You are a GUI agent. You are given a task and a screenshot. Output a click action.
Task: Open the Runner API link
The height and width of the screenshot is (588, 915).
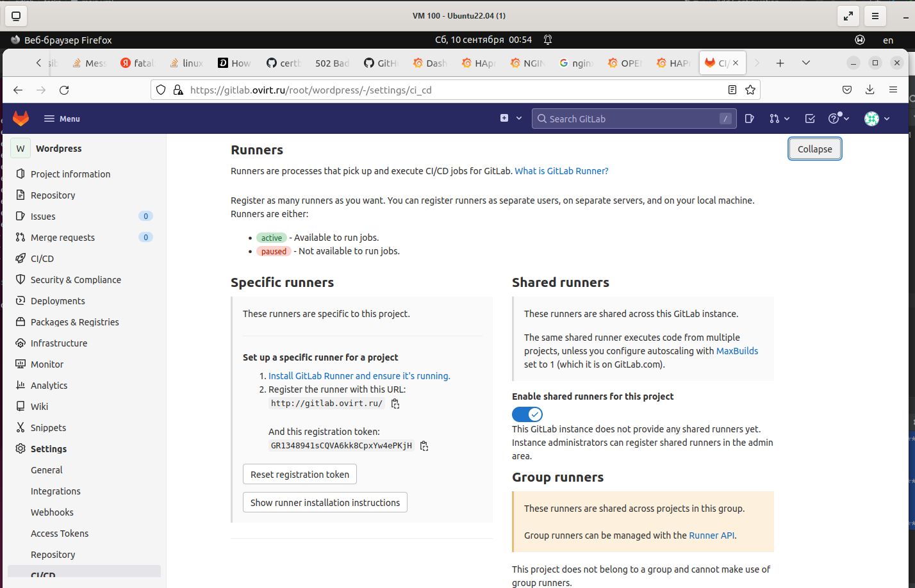[x=712, y=535]
